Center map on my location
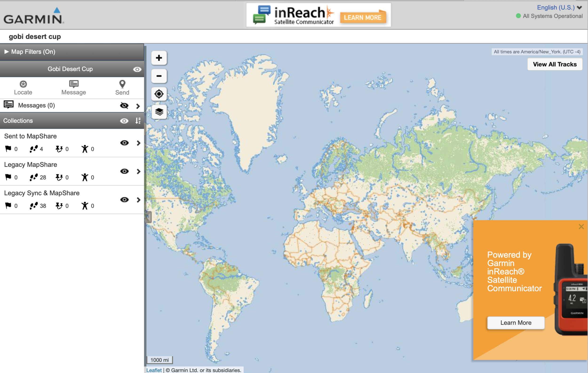The width and height of the screenshot is (588, 373). tap(159, 94)
